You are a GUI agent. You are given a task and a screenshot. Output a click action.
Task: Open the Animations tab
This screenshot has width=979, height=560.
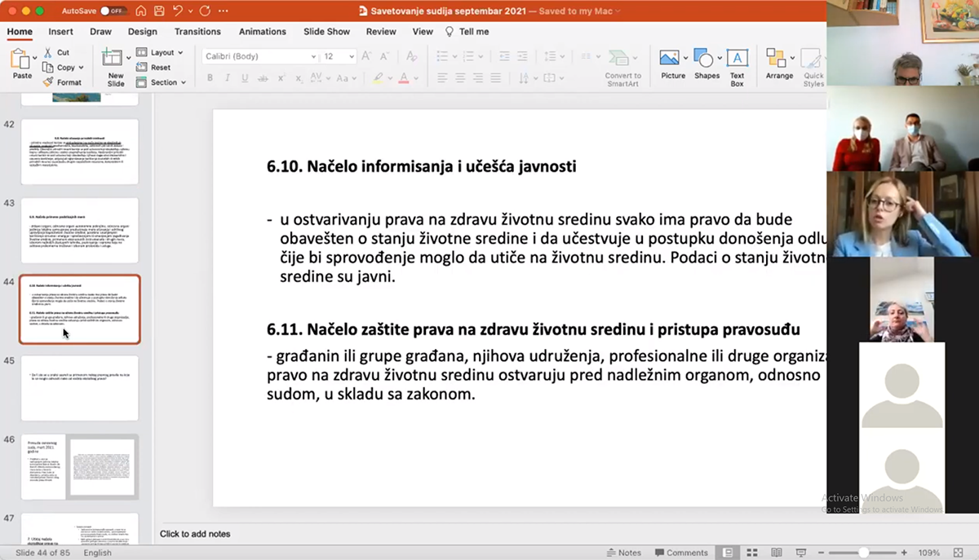262,32
